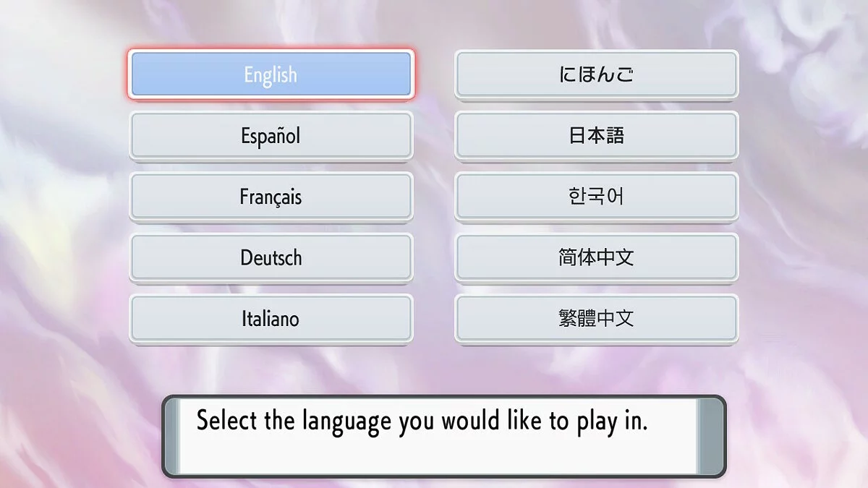868x488 pixels.
Task: Pick the 한국어 language button
Action: coord(596,197)
